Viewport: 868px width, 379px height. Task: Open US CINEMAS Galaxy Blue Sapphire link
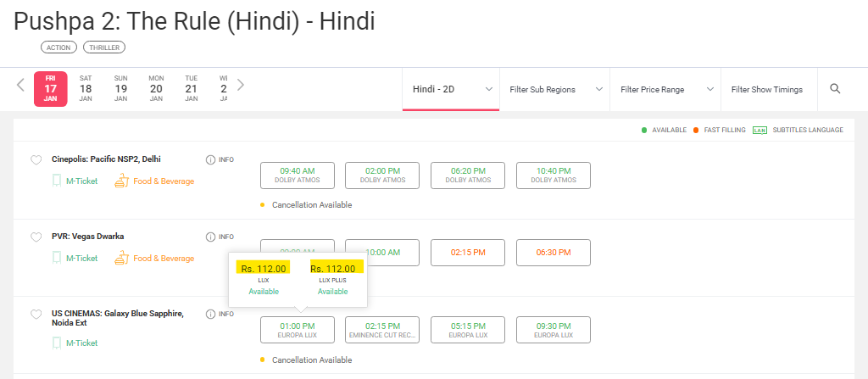point(117,318)
